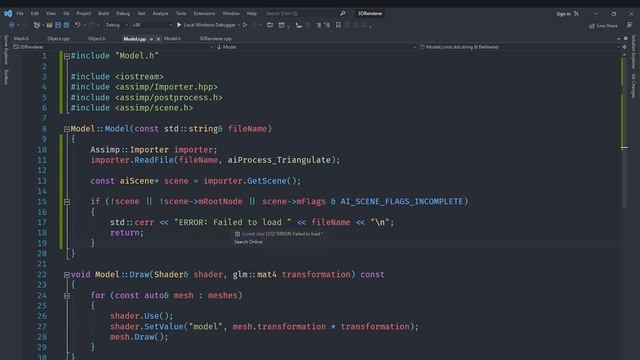Open the Window menu
Viewport: 640px width, 360px height.
coord(231,13)
